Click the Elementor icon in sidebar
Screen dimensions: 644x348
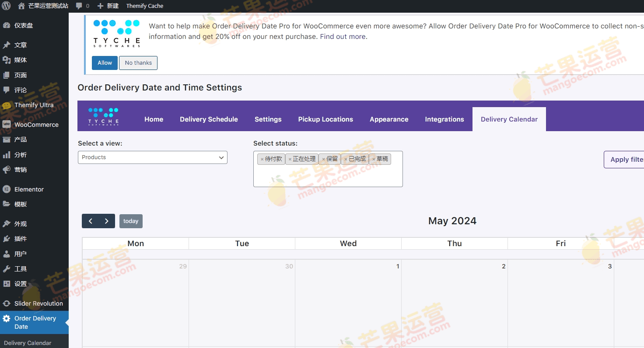(x=7, y=189)
